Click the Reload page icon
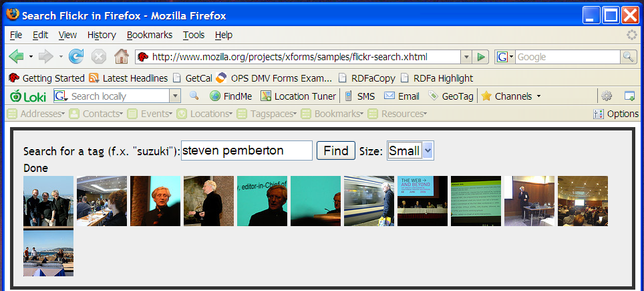This screenshot has width=644, height=291. 77,57
